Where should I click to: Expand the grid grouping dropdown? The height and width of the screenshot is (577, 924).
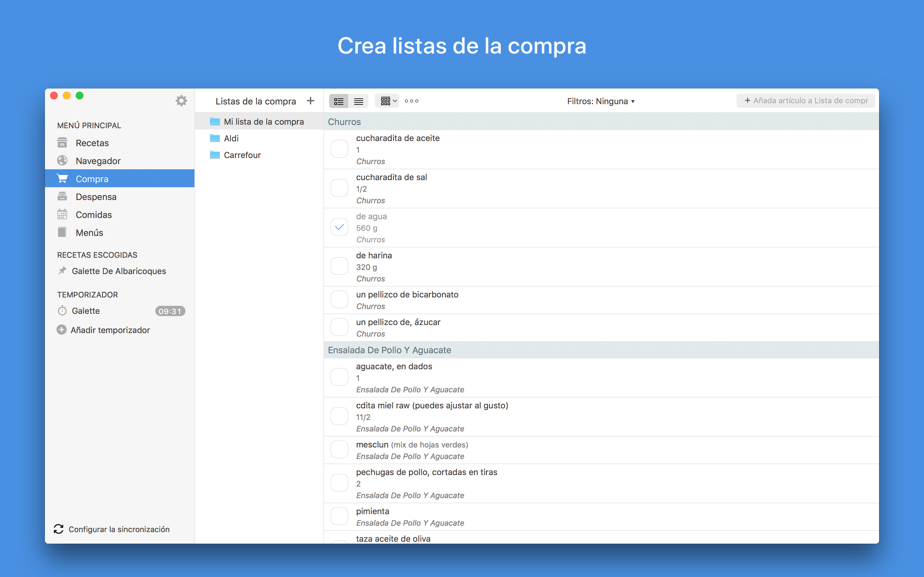386,101
